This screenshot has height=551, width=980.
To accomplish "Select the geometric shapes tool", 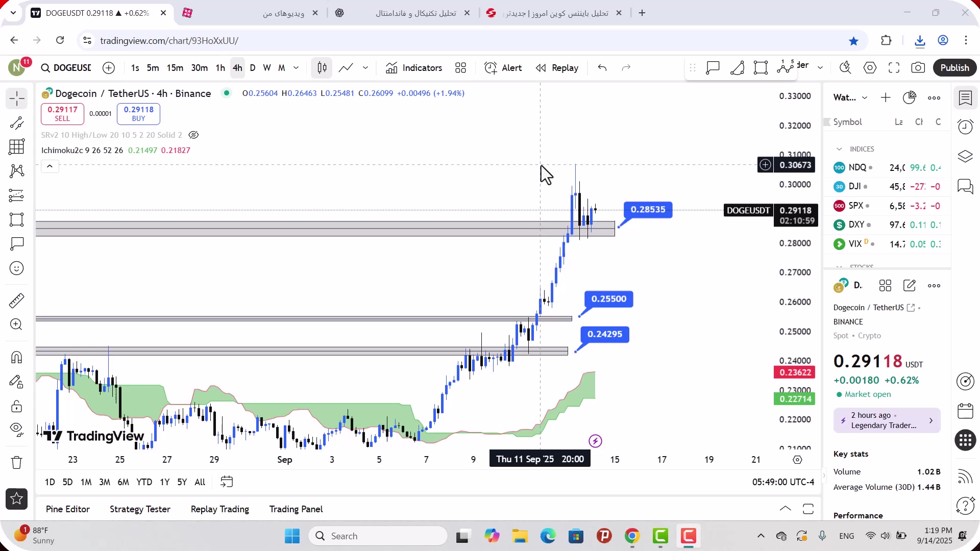I will pos(16,220).
